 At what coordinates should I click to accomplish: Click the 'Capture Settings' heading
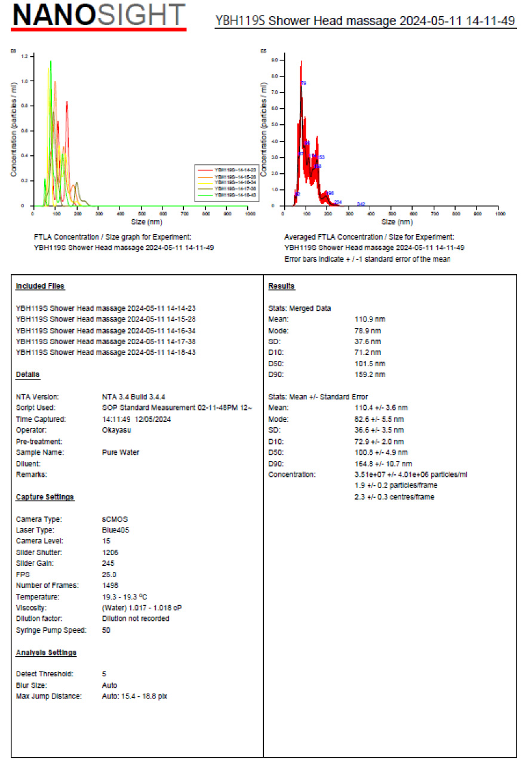[x=45, y=497]
